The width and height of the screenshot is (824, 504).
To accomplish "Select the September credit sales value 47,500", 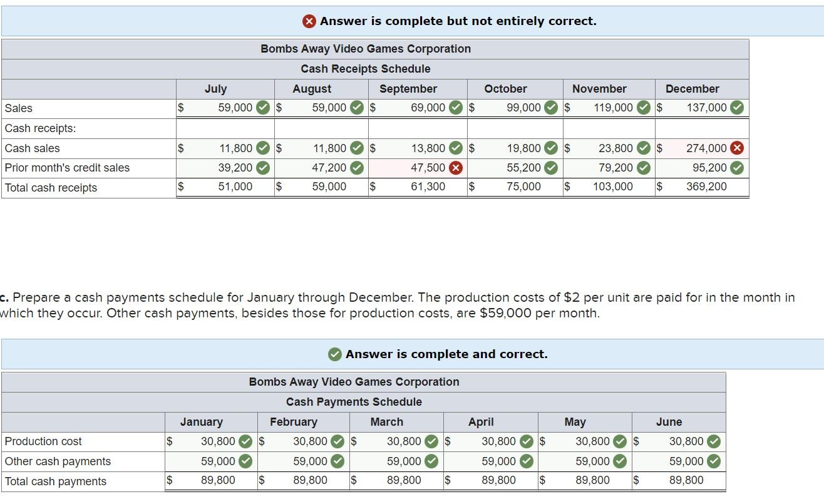I will click(428, 168).
